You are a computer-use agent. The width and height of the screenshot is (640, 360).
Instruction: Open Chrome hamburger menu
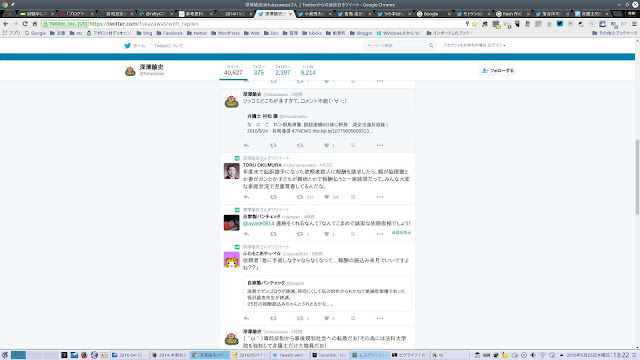pos(634,24)
